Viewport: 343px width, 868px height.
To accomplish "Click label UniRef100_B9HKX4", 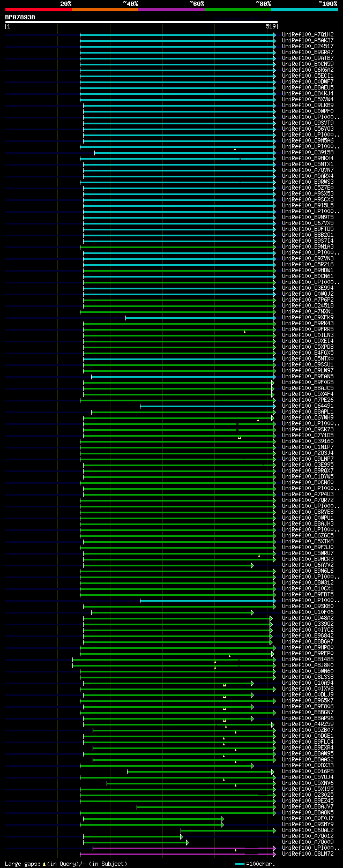I will [x=308, y=159].
